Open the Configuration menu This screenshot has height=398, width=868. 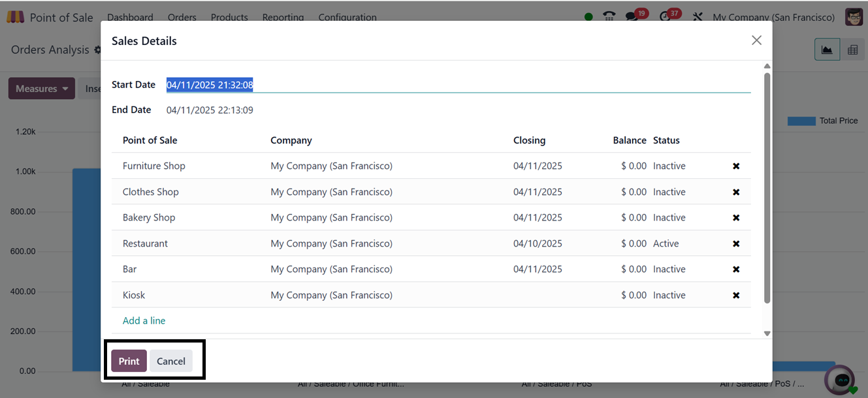[347, 18]
